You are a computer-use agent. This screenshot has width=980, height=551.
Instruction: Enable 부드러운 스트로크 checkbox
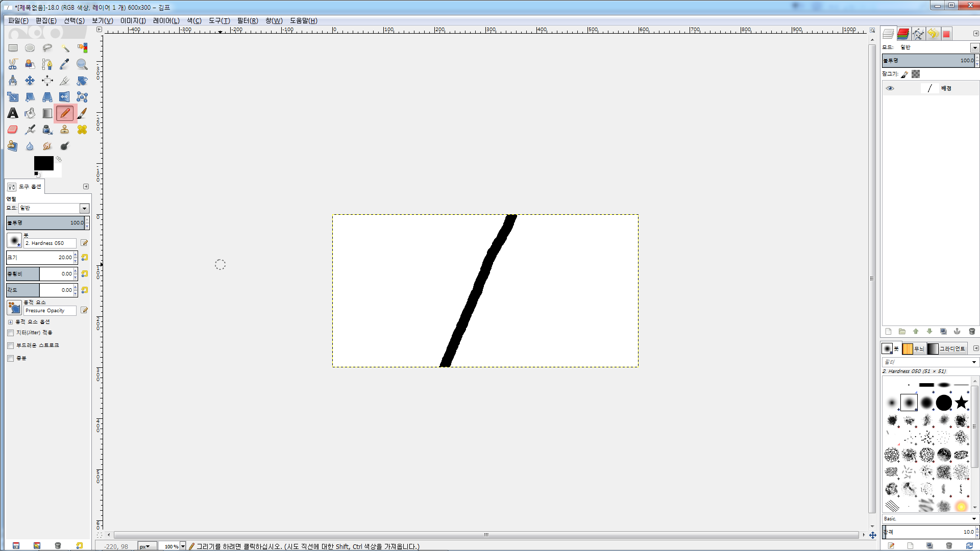coord(11,345)
